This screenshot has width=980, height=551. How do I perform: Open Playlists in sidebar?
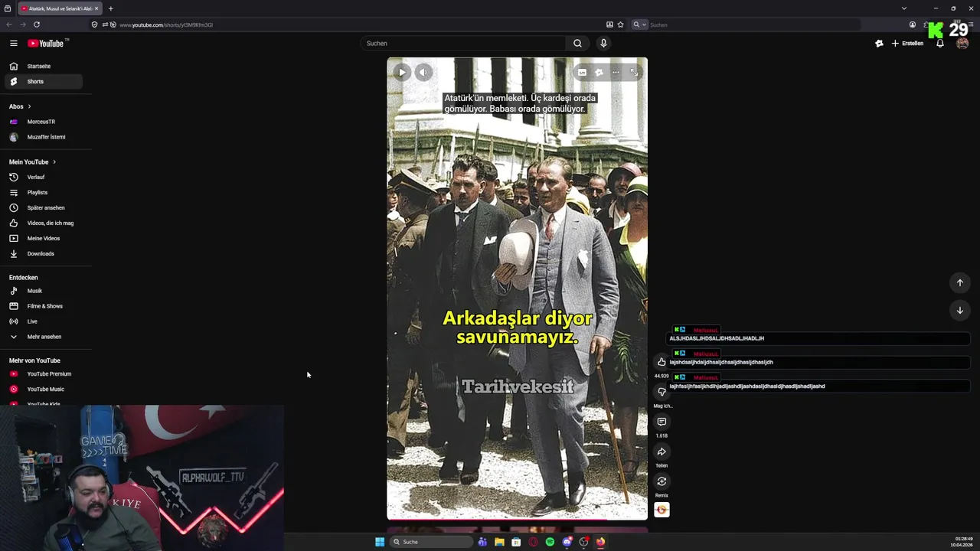pyautogui.click(x=44, y=193)
